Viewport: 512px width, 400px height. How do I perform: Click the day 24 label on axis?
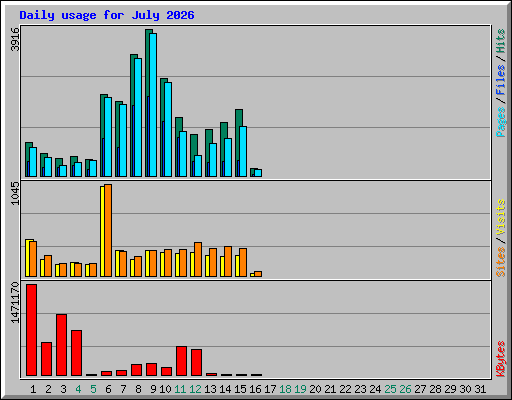pyautogui.click(x=375, y=389)
